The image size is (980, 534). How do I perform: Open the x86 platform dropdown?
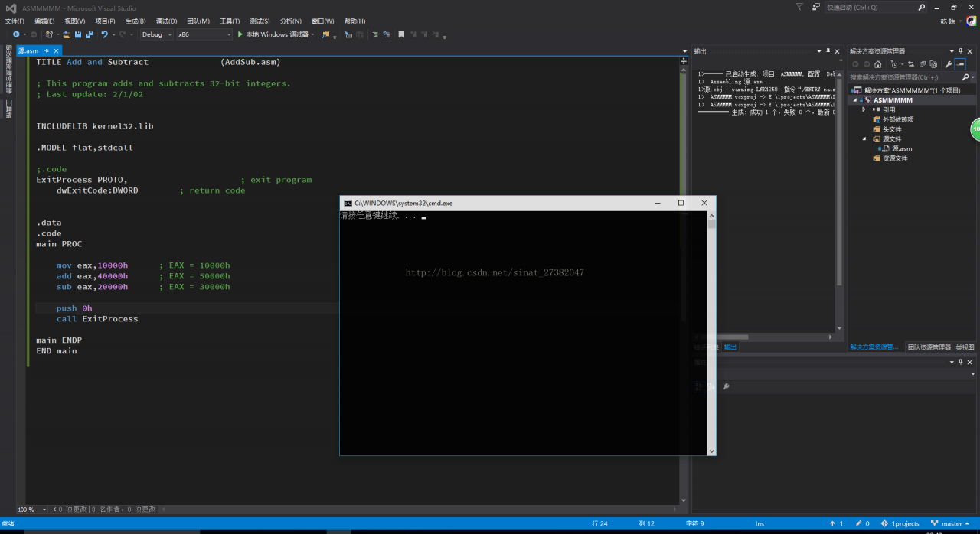(204, 34)
